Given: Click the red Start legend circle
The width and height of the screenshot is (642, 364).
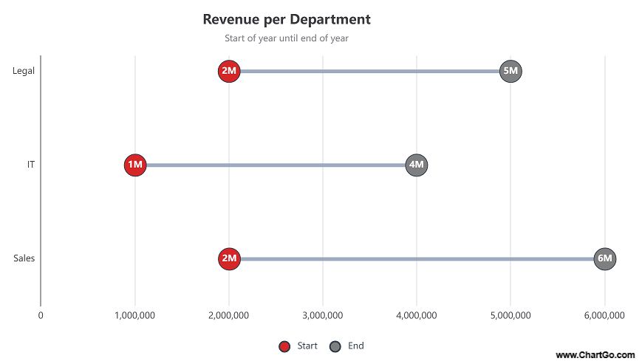Looking at the screenshot, I should pyautogui.click(x=284, y=347).
